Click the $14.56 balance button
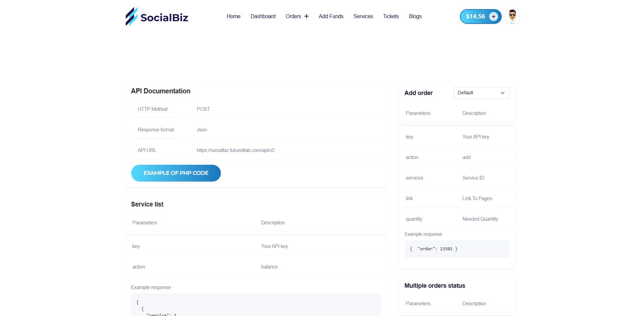This screenshot has width=644, height=316. 475,17
